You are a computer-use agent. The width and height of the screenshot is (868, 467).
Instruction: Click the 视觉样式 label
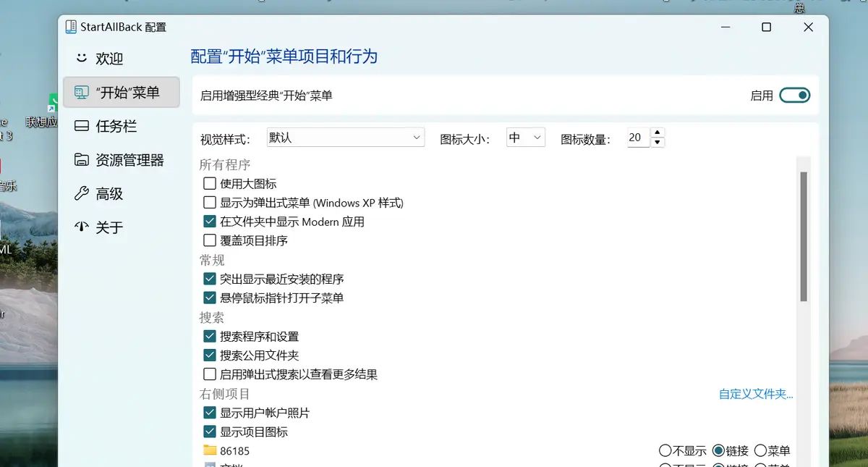(225, 139)
